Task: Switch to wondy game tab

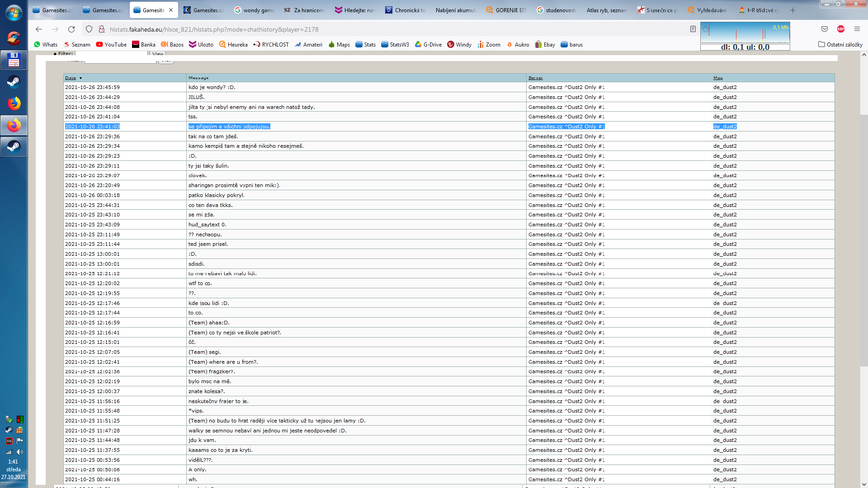Action: click(x=255, y=10)
